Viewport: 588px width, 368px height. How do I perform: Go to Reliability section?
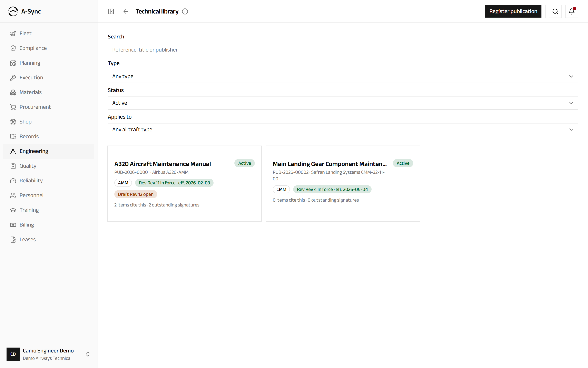click(49, 181)
